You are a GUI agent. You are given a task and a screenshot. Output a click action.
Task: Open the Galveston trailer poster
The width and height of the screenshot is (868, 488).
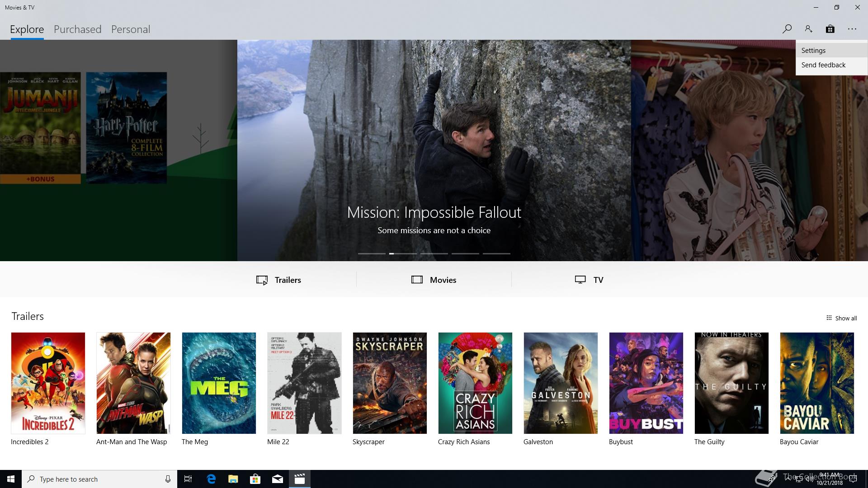pos(561,383)
